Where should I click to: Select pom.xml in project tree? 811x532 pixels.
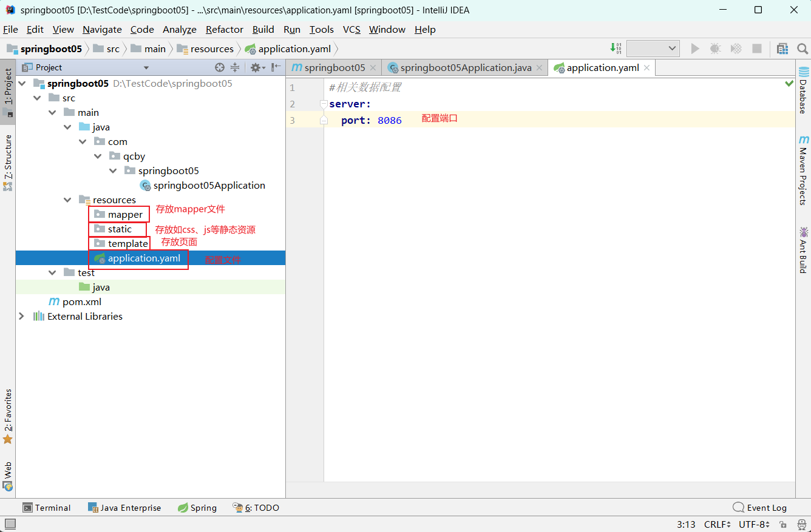click(75, 302)
